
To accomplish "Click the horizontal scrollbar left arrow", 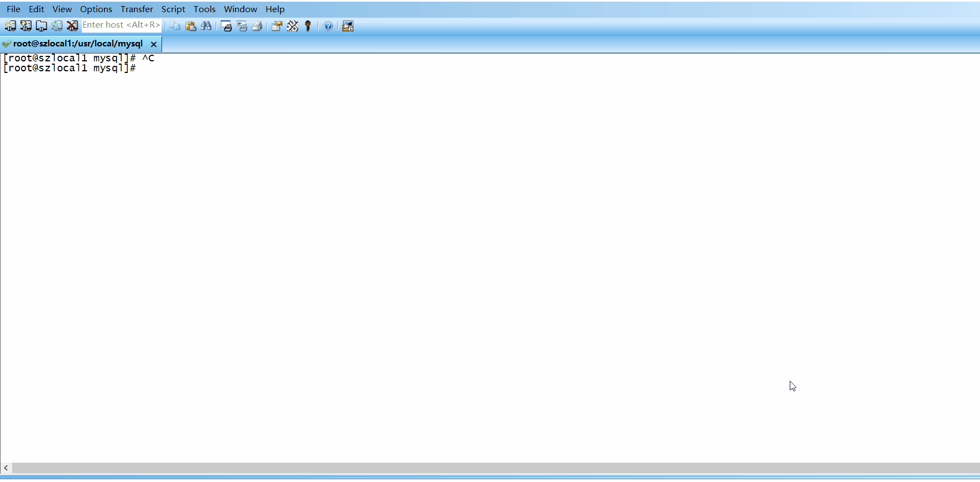I will point(6,468).
